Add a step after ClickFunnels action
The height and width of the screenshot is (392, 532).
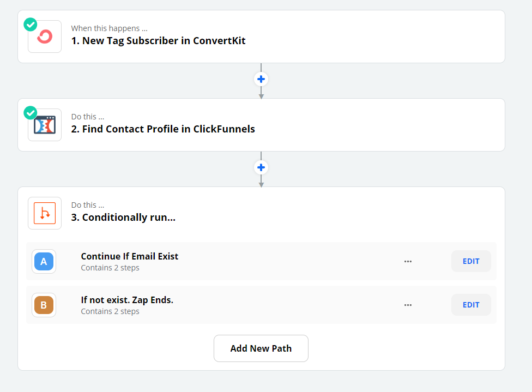coord(261,167)
